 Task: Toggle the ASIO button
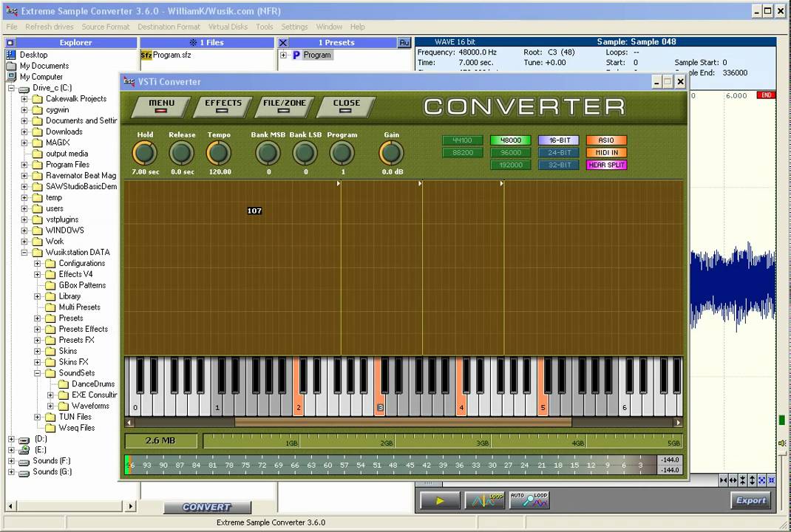click(x=606, y=140)
